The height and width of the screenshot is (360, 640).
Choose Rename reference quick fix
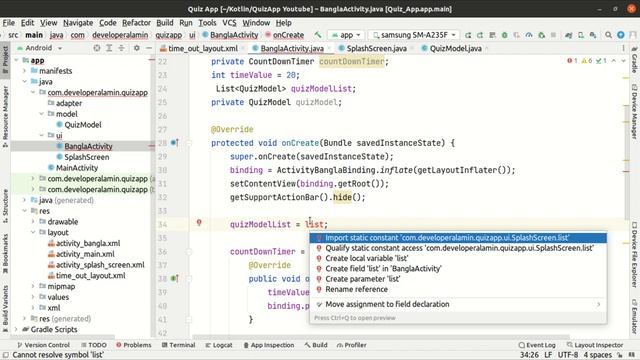click(x=458, y=289)
